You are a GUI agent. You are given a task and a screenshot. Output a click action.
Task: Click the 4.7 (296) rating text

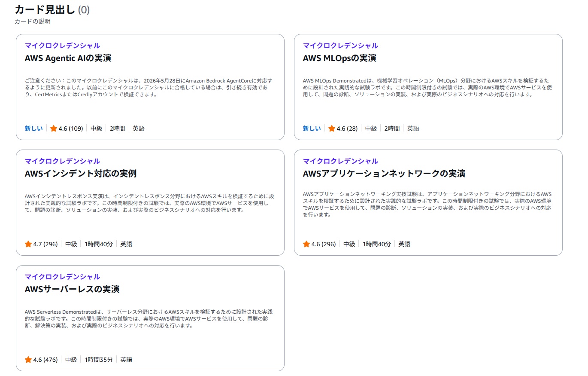point(45,244)
